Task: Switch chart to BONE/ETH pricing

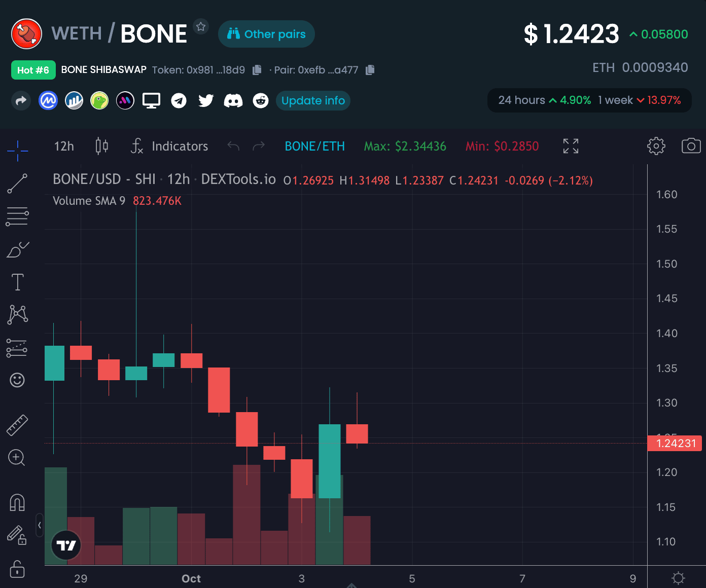Action: coord(315,146)
